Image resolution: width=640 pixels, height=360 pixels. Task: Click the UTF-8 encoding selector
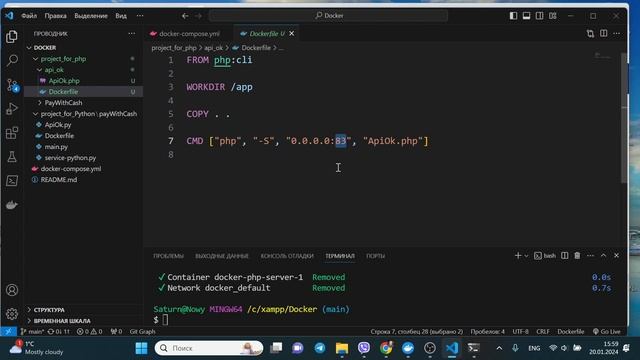pyautogui.click(x=520, y=331)
